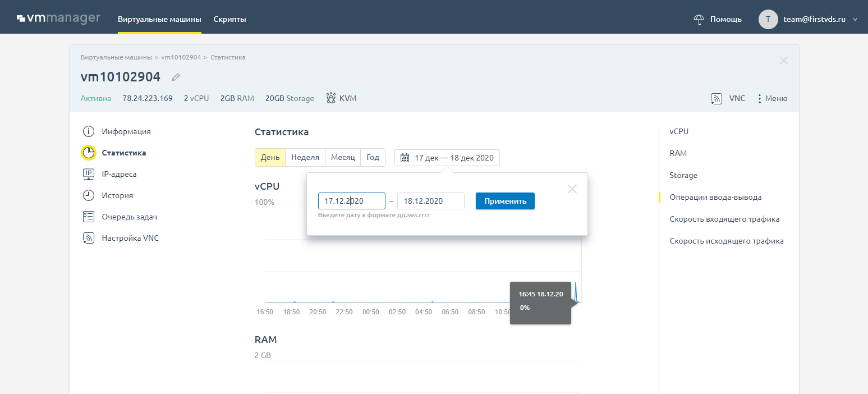Click the 18:50 label on vCPU chart axis
Viewport: 868px width, 394px height.
291,312
